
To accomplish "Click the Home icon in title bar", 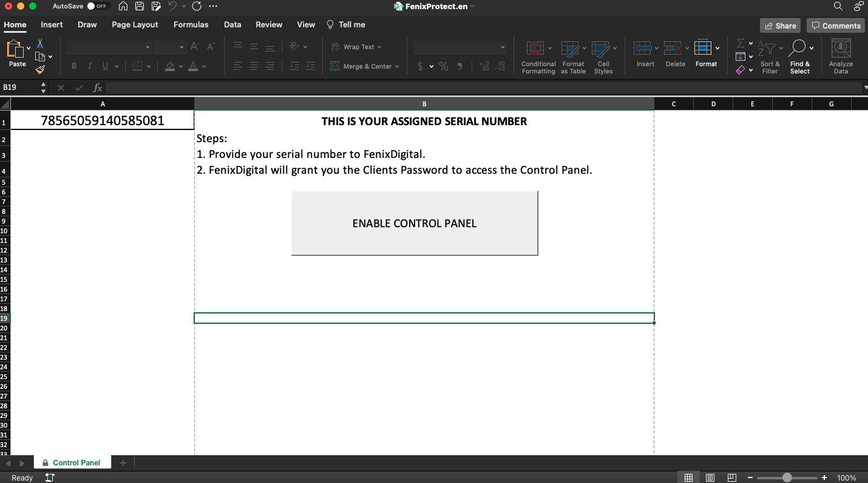I will pos(123,6).
